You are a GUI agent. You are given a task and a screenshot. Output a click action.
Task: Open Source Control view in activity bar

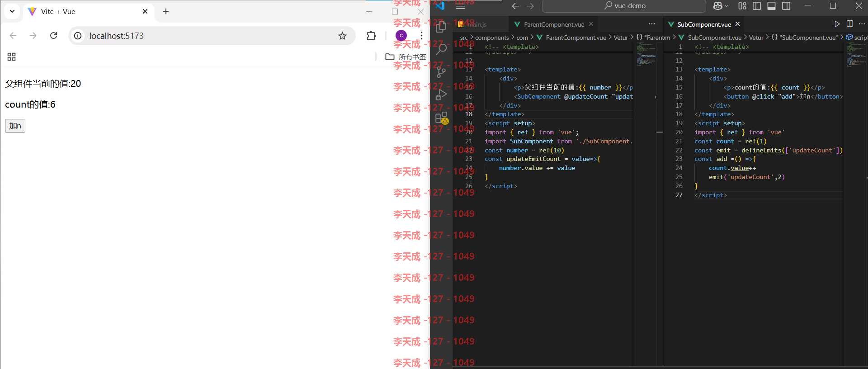click(441, 72)
